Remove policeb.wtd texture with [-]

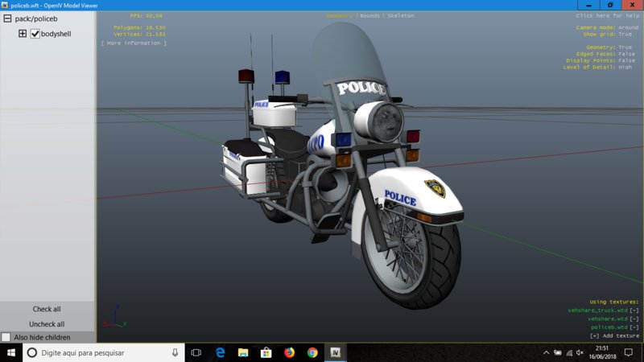point(634,327)
